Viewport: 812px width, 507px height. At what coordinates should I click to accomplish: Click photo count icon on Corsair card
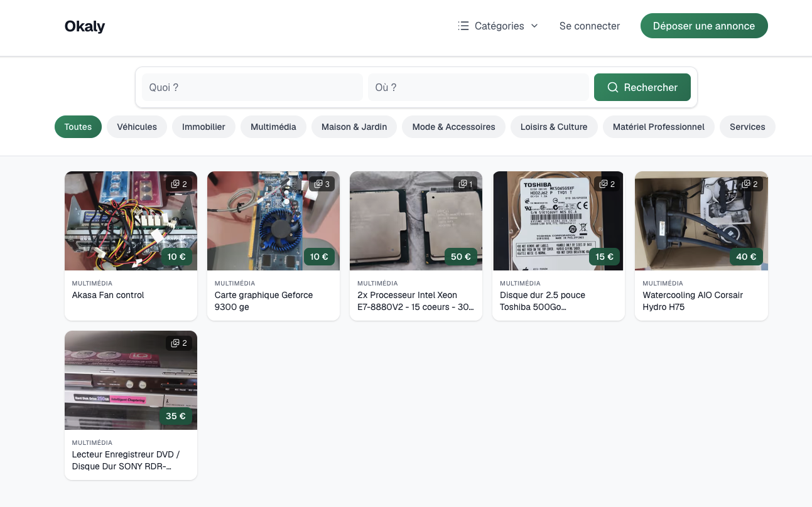pyautogui.click(x=746, y=184)
